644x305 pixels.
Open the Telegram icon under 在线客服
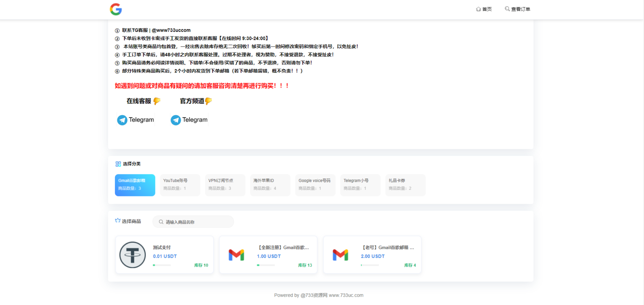122,120
